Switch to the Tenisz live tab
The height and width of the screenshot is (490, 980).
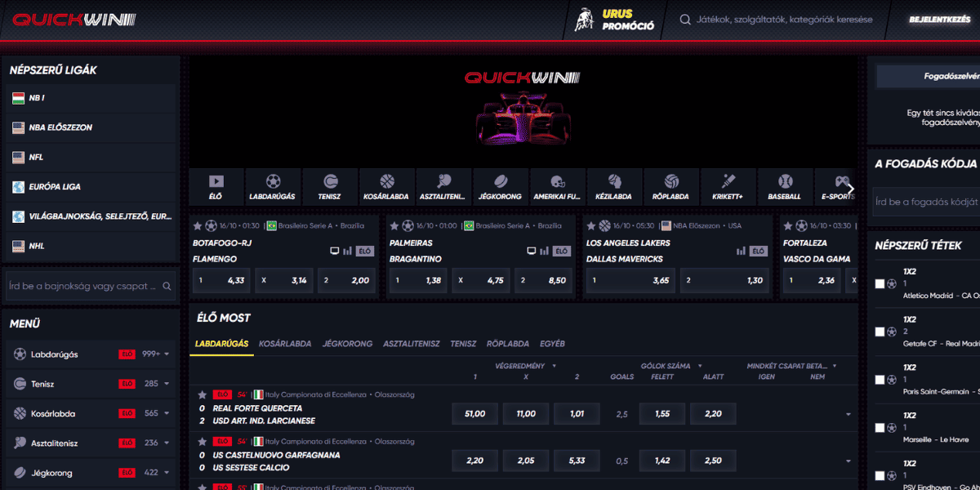[x=463, y=344]
